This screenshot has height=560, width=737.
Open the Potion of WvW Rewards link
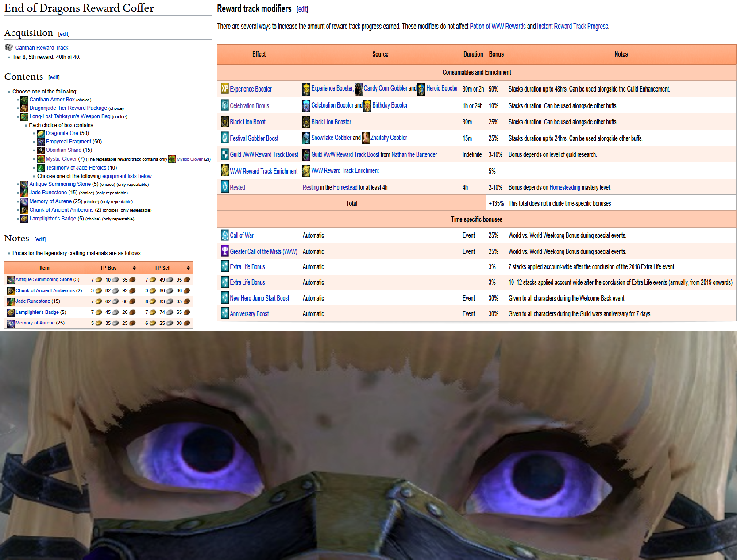(498, 27)
